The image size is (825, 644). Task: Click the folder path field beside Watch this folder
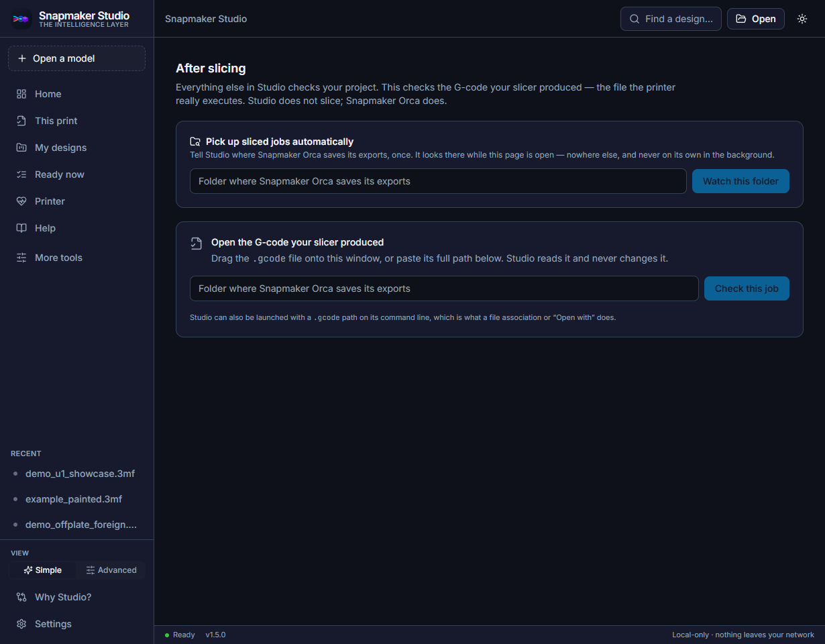[438, 181]
